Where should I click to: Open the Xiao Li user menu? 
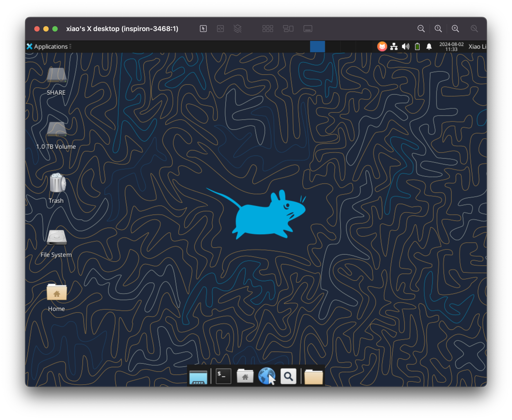click(x=477, y=46)
